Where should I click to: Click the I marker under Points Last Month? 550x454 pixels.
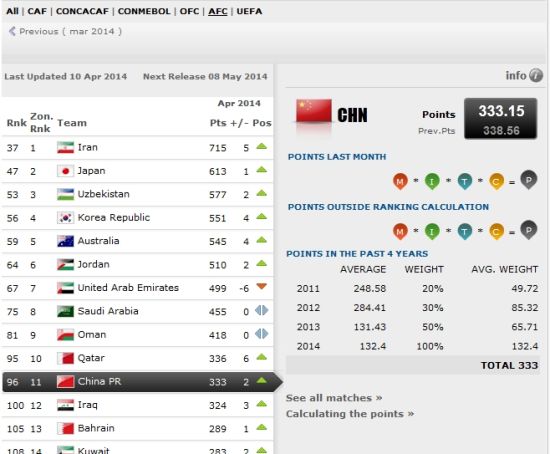(432, 181)
